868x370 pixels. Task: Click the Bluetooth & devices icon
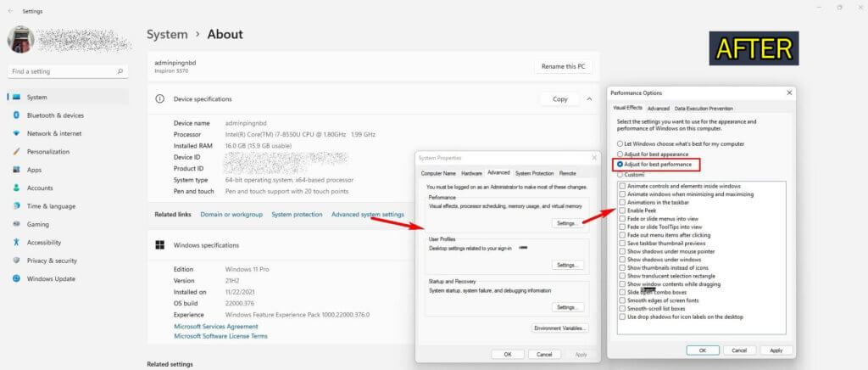(x=16, y=115)
